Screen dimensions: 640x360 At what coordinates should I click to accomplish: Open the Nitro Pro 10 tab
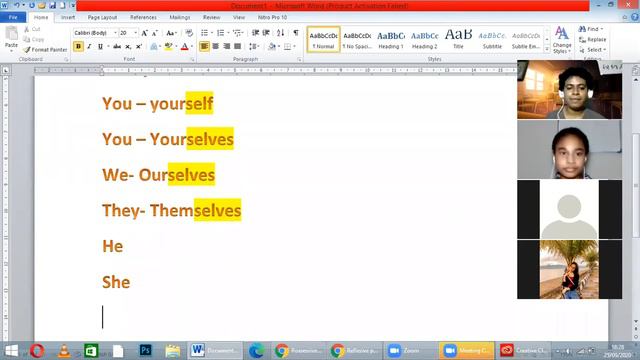pyautogui.click(x=272, y=17)
